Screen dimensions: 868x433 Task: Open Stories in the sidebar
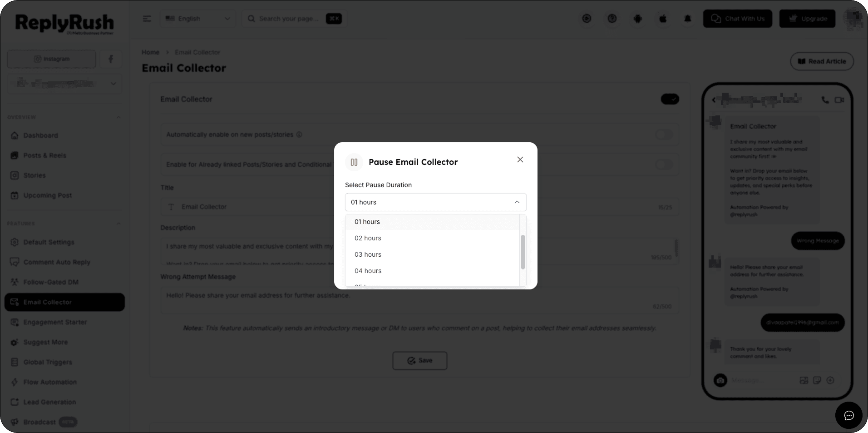click(x=64, y=175)
